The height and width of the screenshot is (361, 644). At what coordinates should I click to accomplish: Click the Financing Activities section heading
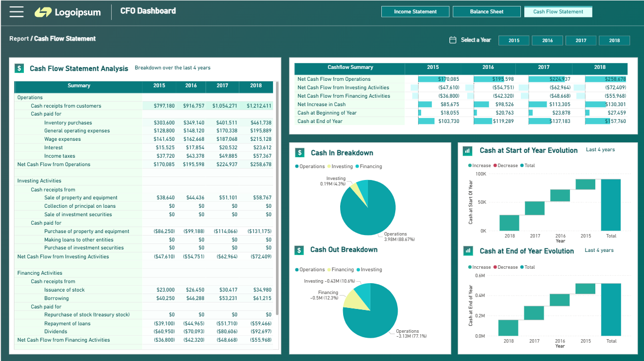tap(40, 273)
